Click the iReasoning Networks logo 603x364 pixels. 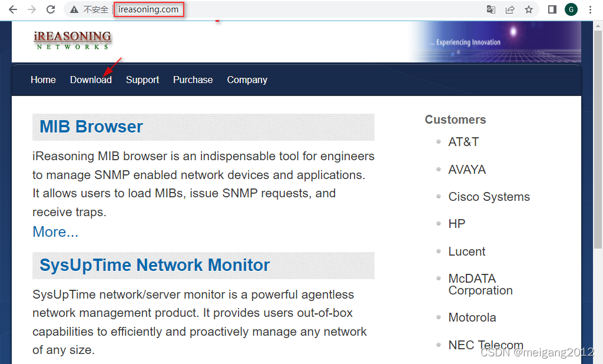click(72, 41)
